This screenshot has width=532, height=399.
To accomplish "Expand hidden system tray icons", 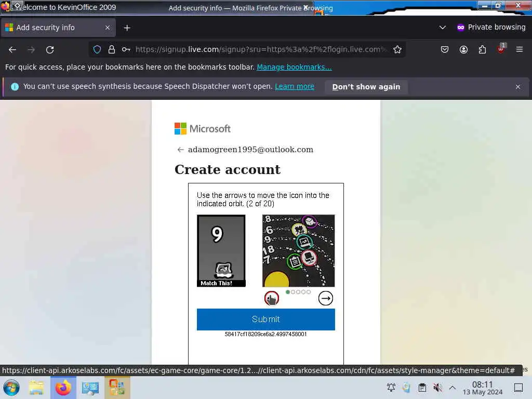I will [453, 388].
